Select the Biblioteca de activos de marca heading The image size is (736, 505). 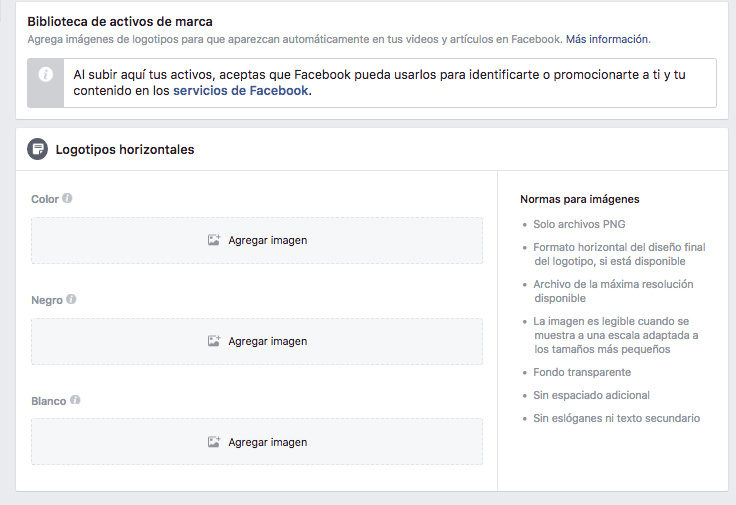119,21
